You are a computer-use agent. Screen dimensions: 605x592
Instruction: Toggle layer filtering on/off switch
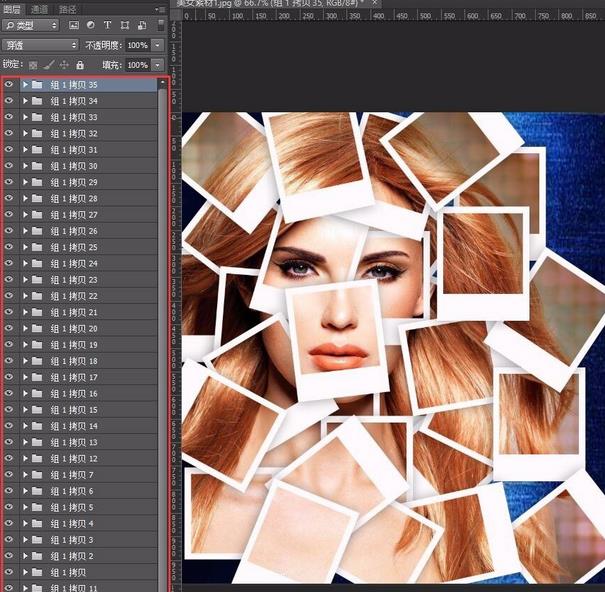pos(160,25)
